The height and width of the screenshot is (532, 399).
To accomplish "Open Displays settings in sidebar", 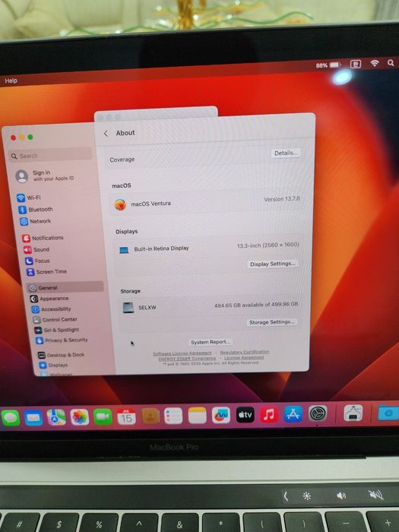I will tap(53, 365).
